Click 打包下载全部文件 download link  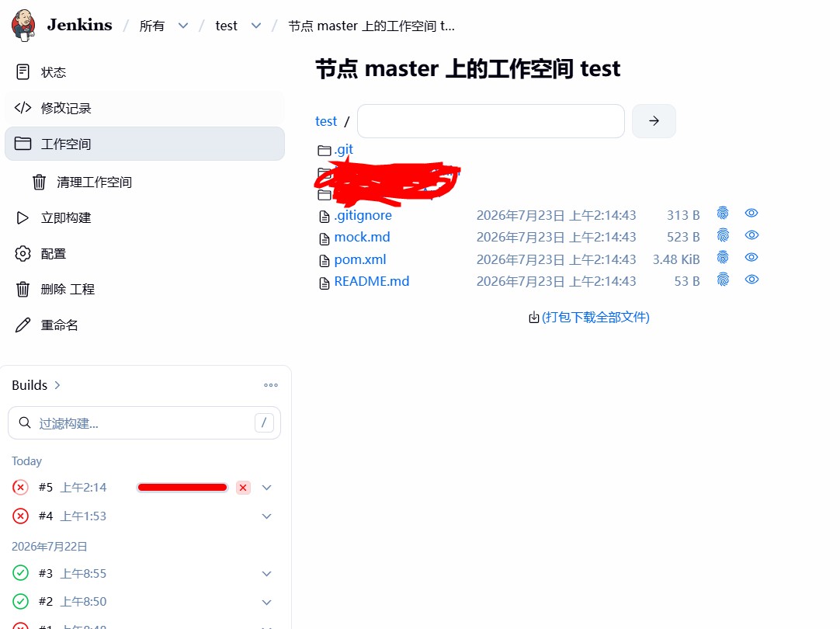point(595,317)
